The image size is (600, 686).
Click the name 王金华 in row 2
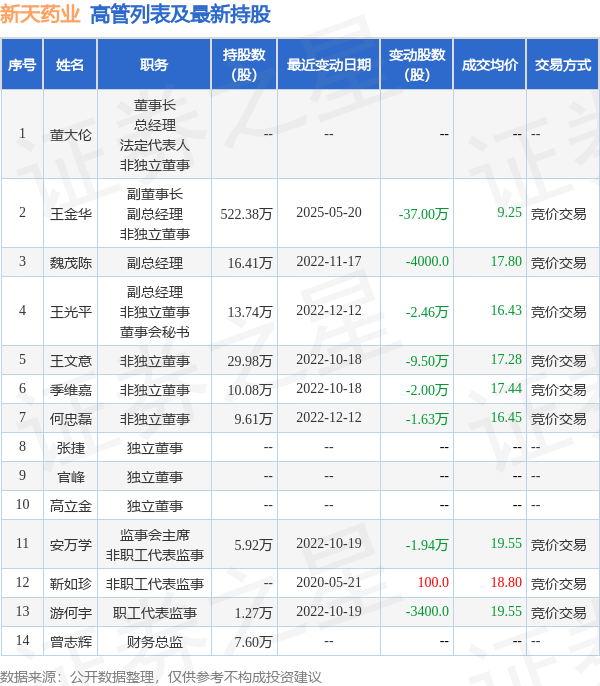70,214
